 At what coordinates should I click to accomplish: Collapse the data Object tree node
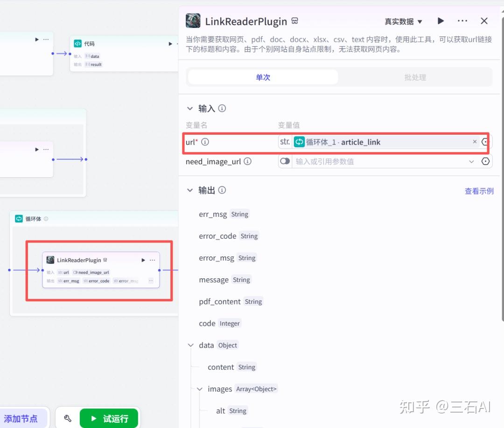pos(190,345)
